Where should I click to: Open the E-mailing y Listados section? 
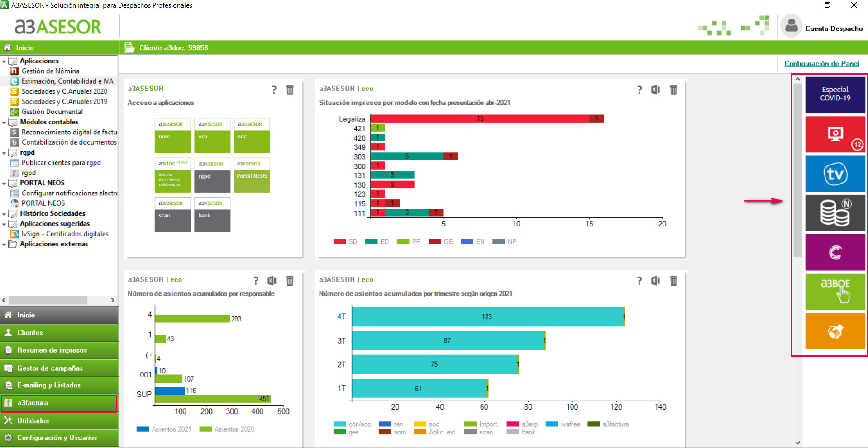coord(59,386)
